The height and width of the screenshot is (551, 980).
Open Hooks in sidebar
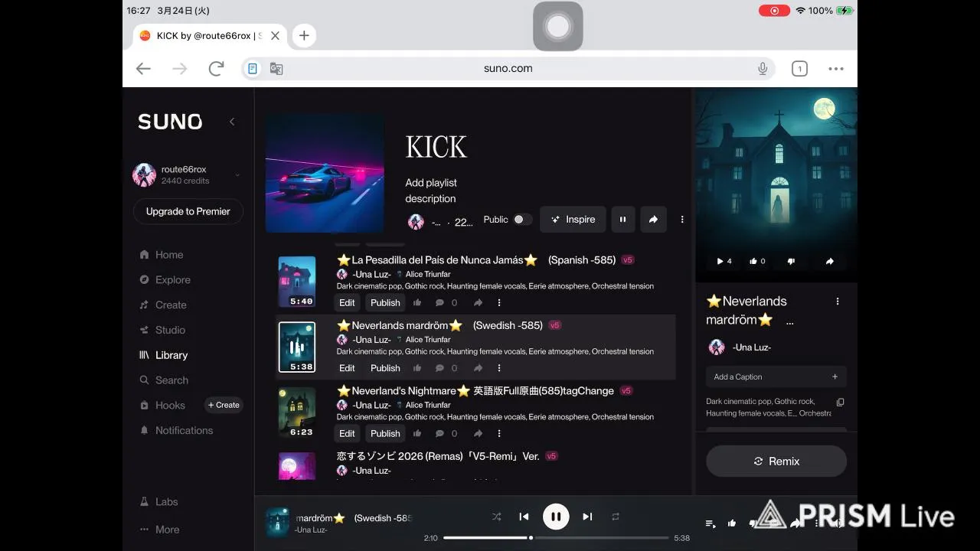point(162,406)
